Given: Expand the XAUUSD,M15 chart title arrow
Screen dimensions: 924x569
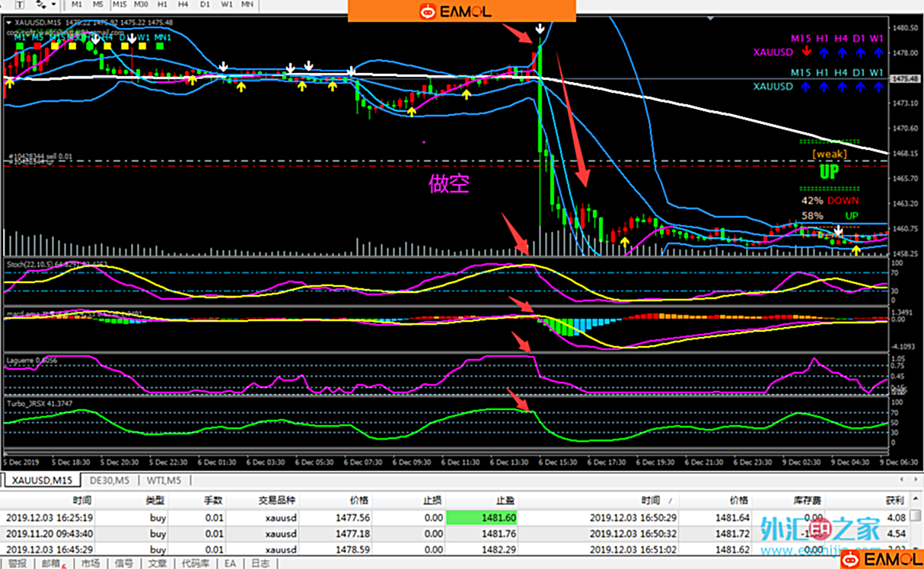Looking at the screenshot, I should point(8,22).
